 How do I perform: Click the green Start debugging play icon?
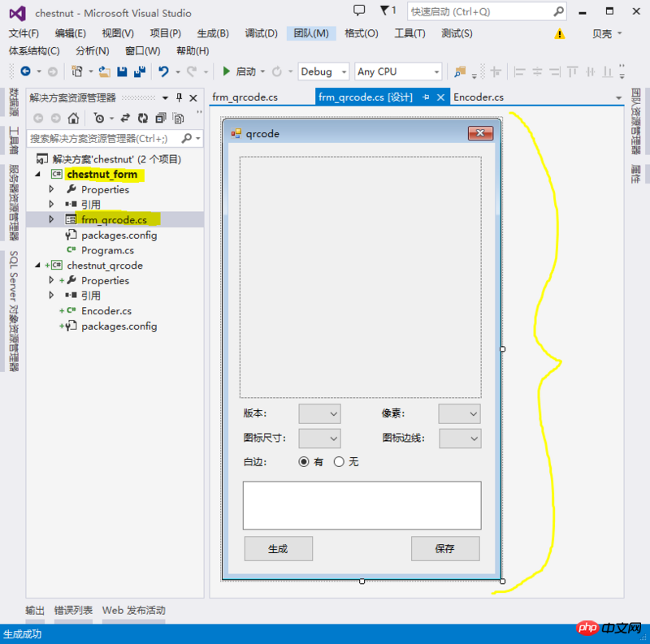point(227,71)
